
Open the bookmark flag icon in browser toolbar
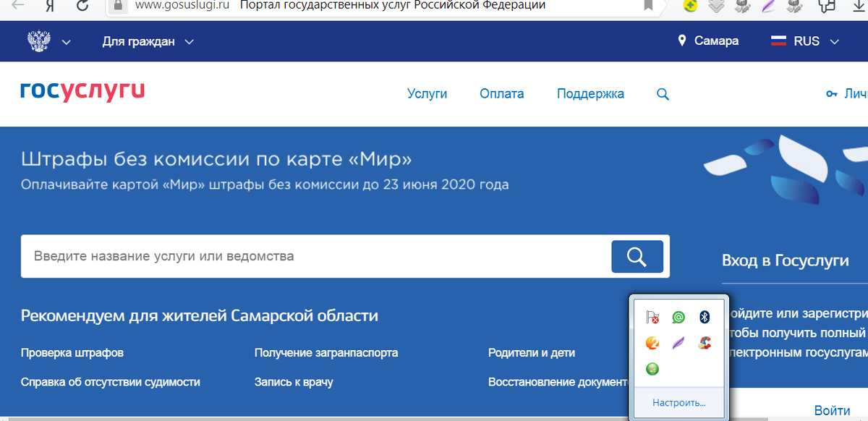pos(649,6)
